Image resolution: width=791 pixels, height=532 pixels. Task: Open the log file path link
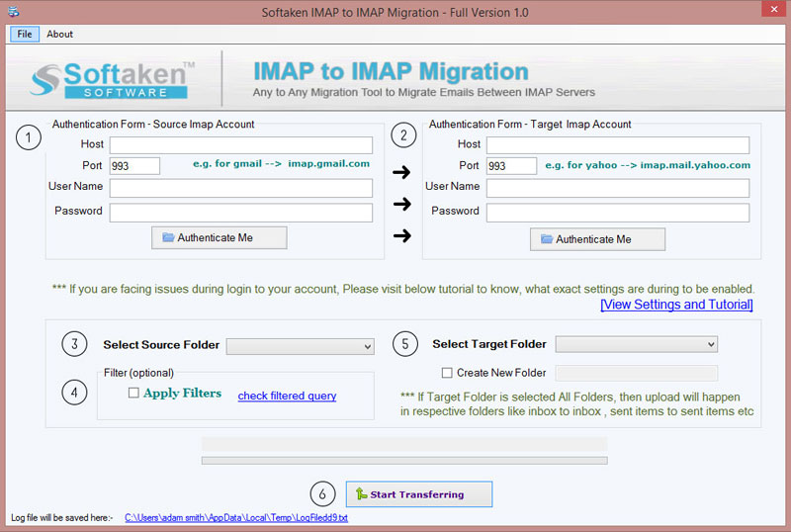pos(236,517)
